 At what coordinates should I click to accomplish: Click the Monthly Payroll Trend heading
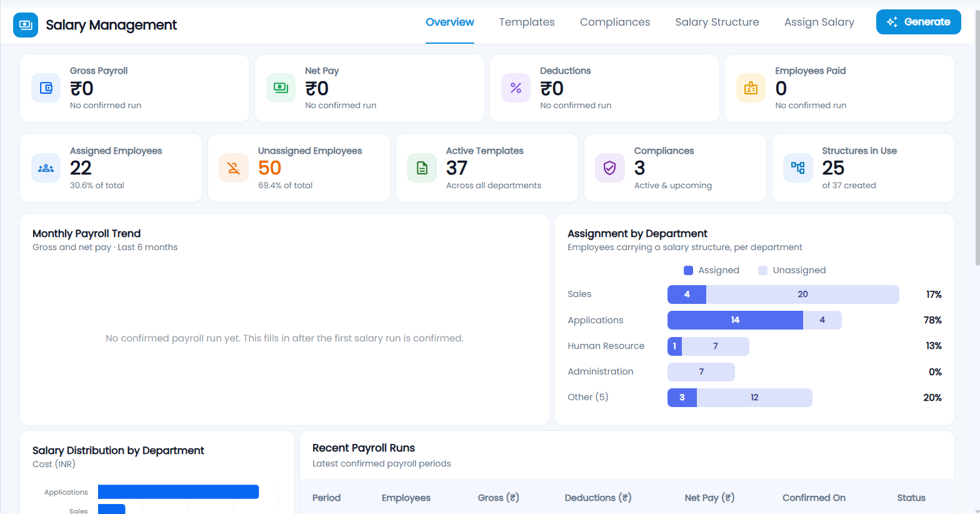click(x=86, y=233)
